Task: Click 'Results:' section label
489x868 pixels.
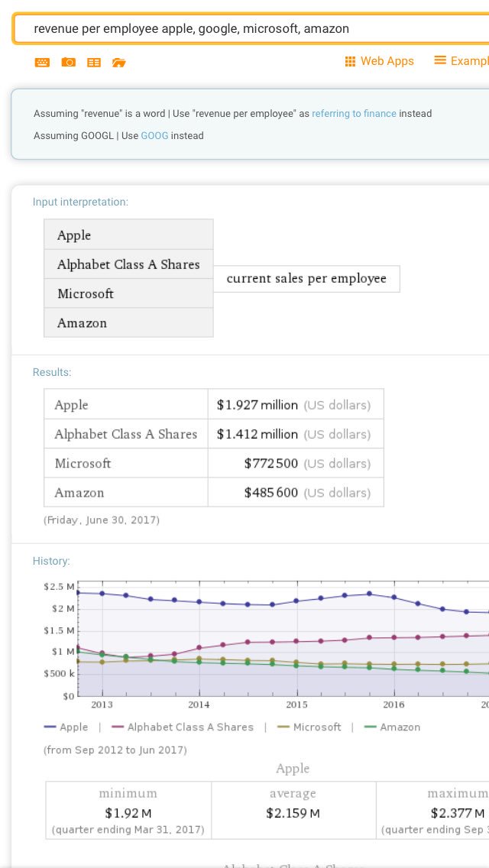Action: [52, 372]
